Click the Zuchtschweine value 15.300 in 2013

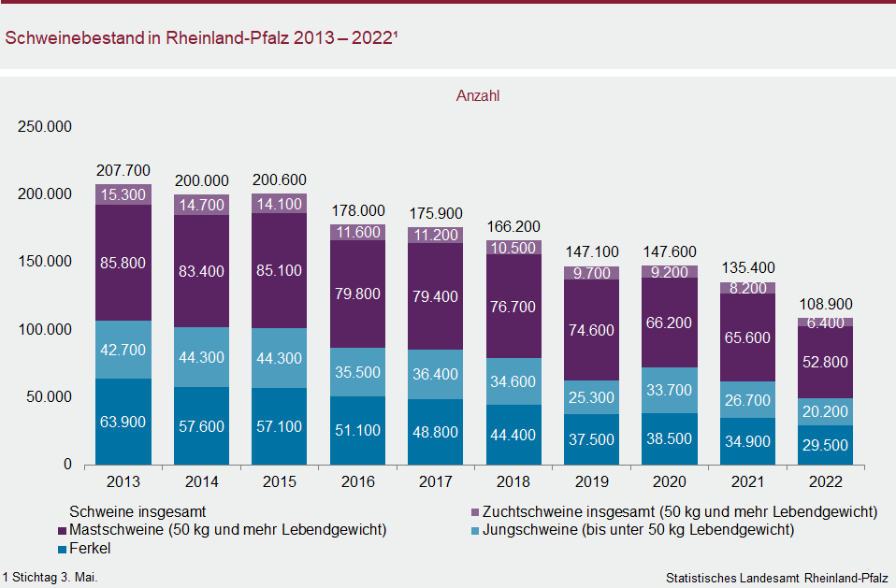tap(123, 194)
